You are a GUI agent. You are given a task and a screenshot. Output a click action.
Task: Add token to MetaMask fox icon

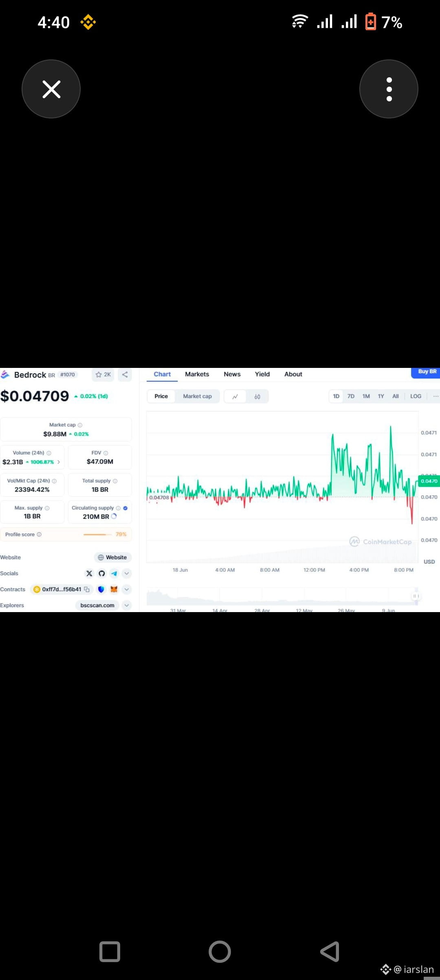click(114, 589)
